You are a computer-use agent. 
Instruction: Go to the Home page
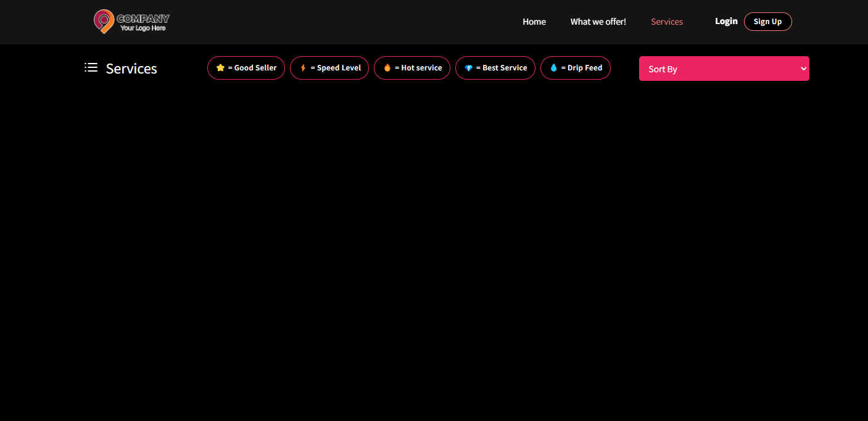point(534,22)
